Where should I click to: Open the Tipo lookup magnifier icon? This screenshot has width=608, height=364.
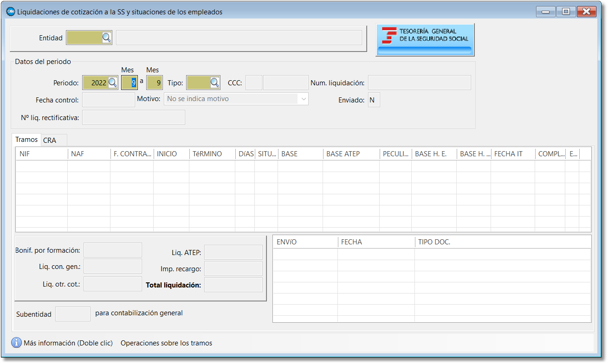214,83
